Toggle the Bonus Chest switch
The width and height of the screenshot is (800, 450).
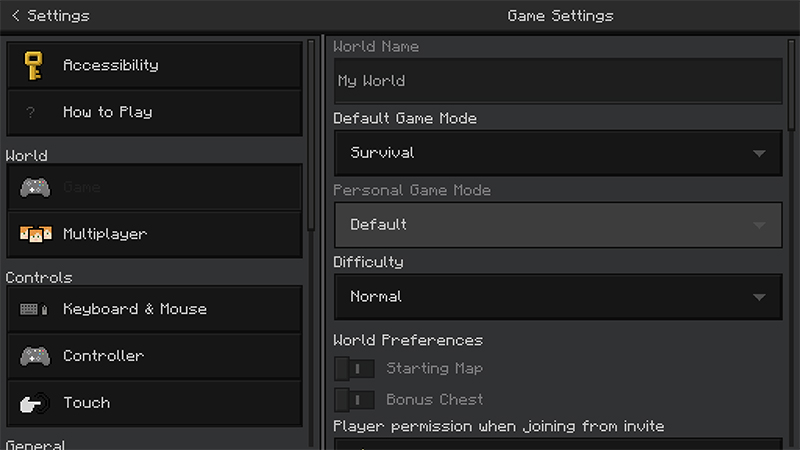[x=355, y=400]
